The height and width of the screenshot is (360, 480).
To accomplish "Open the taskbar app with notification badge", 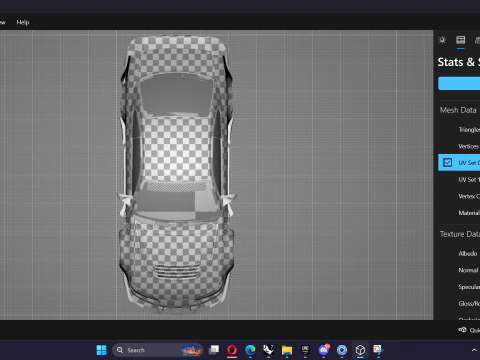I will (324, 350).
